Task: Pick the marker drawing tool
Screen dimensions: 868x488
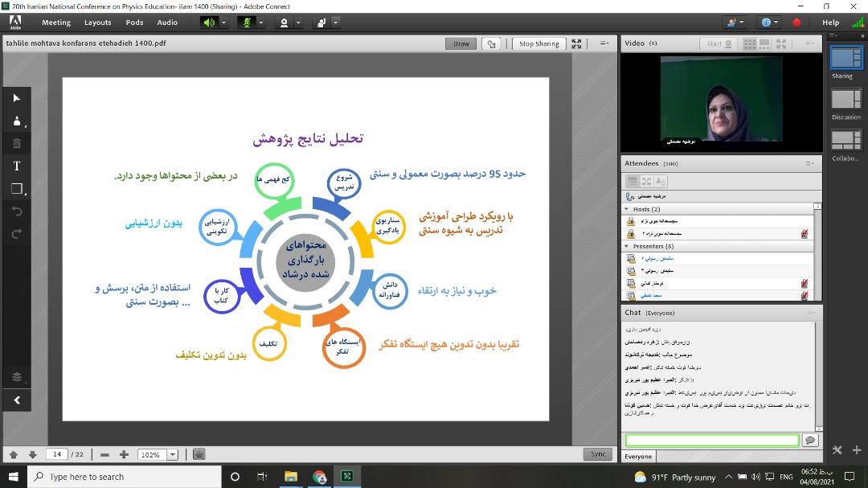Action: (x=17, y=121)
